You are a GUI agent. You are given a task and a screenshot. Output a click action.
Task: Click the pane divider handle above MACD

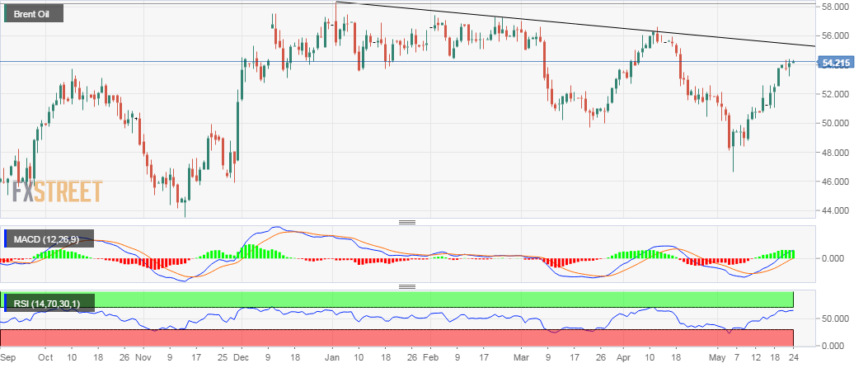(x=407, y=222)
